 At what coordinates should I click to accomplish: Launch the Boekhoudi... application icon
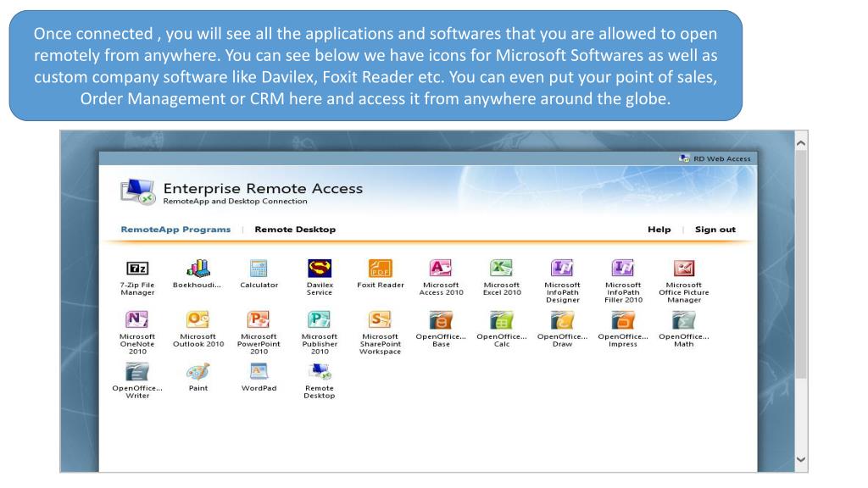pyautogui.click(x=198, y=269)
